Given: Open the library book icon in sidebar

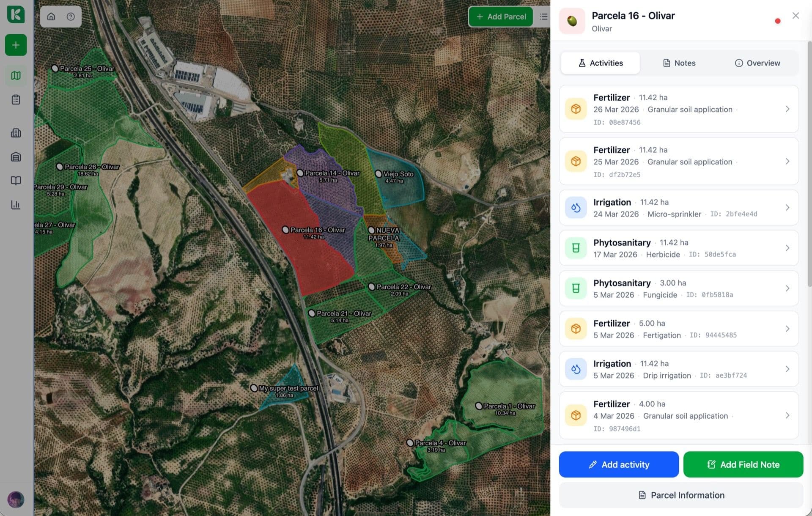Looking at the screenshot, I should click(x=16, y=181).
